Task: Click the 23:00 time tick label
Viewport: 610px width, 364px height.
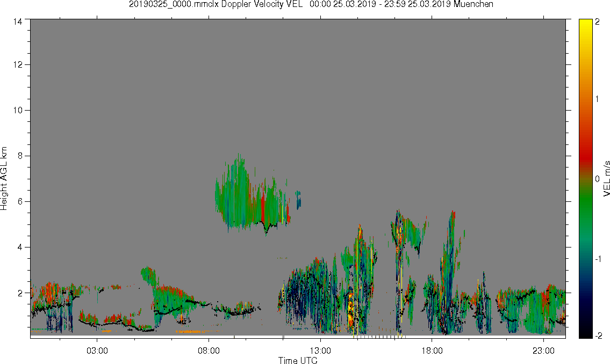Action: [x=543, y=351]
